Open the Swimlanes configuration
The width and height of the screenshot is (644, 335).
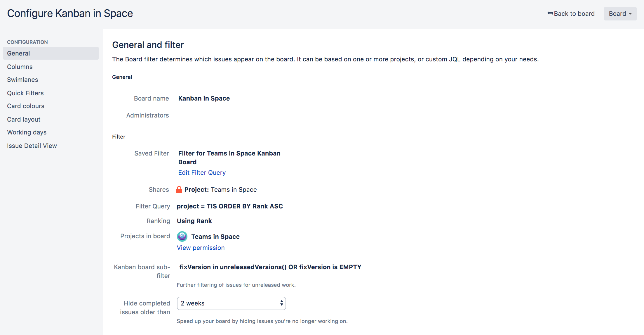click(x=22, y=80)
